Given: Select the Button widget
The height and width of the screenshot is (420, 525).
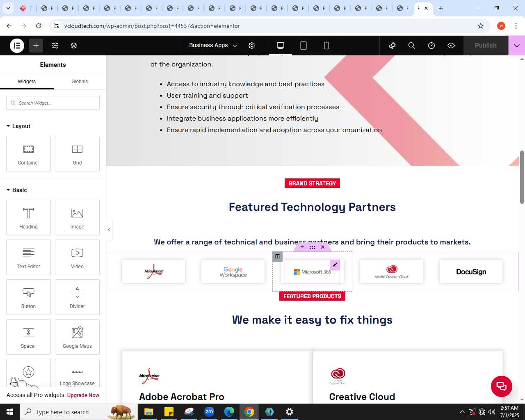Looking at the screenshot, I should 28,297.
